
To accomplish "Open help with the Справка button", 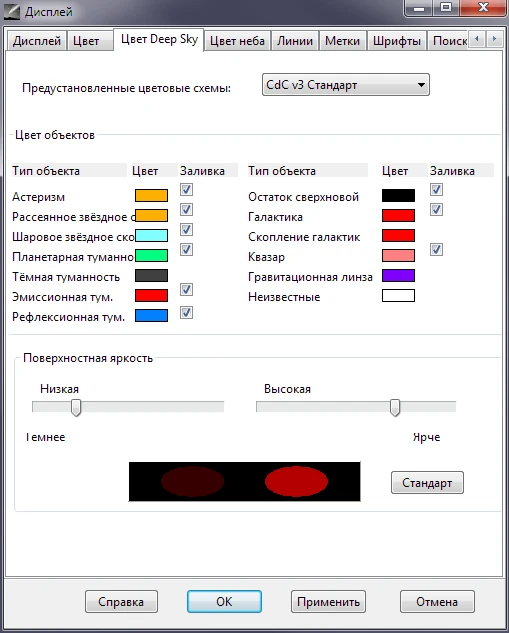I will tap(121, 602).
